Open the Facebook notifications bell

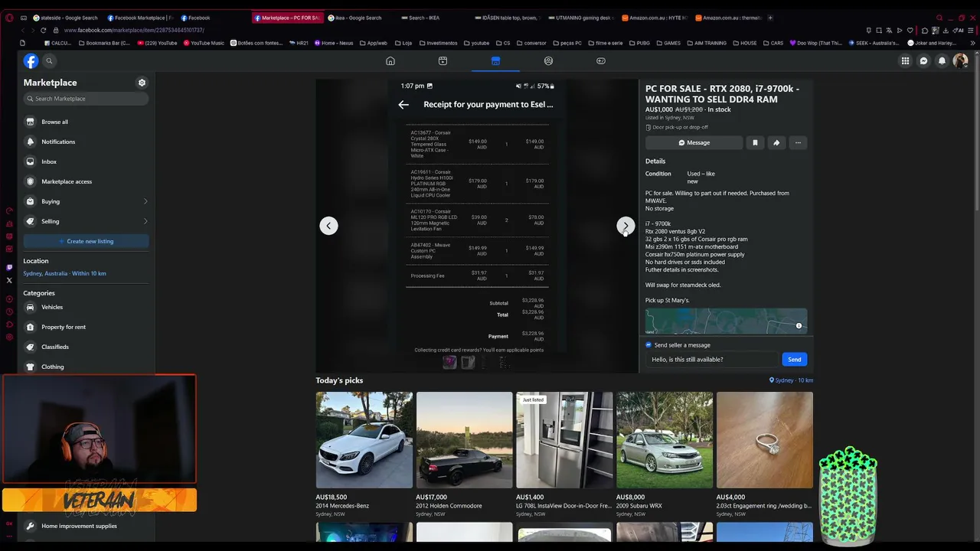coord(942,61)
